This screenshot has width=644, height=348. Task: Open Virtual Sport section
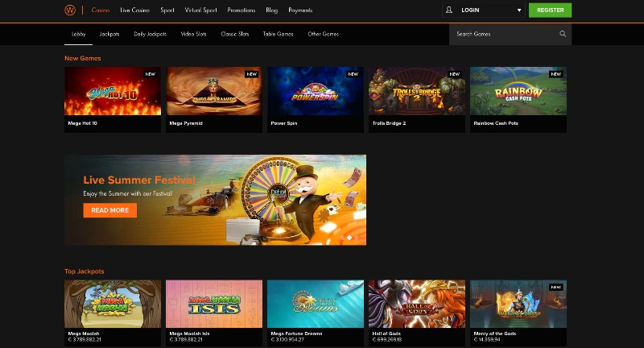coord(200,10)
